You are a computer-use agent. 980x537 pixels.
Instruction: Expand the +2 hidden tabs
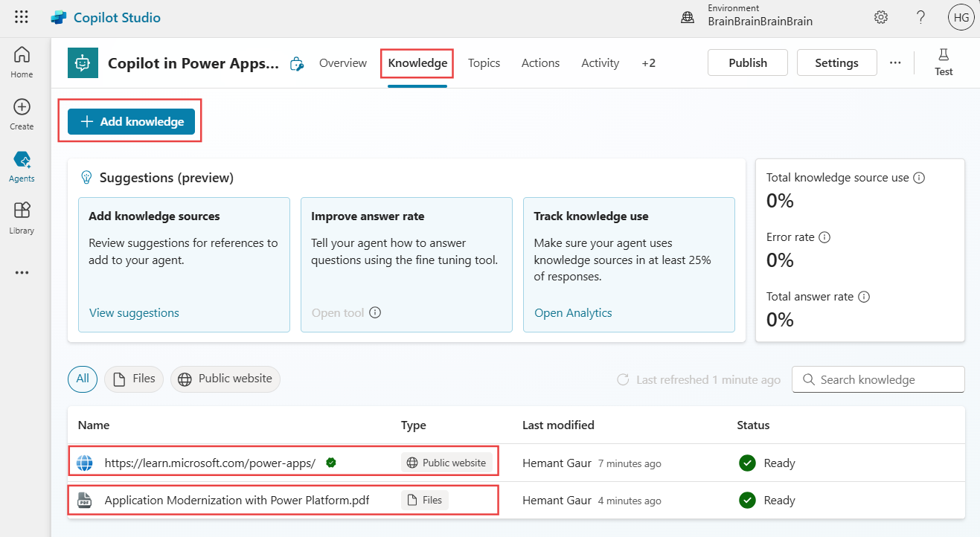coord(649,63)
